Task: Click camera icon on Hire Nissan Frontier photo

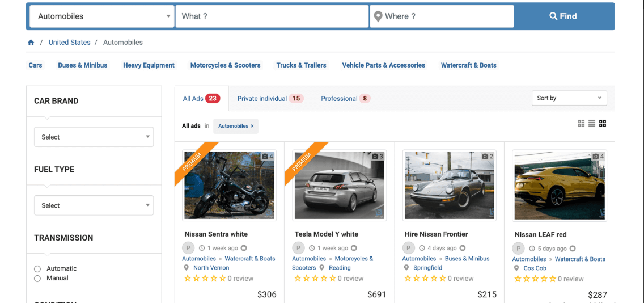Action: [485, 157]
